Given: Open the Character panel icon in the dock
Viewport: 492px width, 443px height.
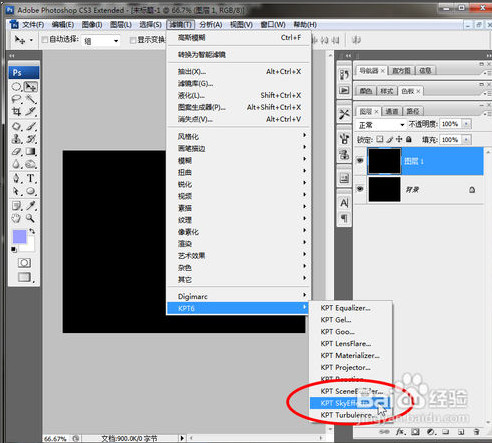Looking at the screenshot, I should [344, 203].
